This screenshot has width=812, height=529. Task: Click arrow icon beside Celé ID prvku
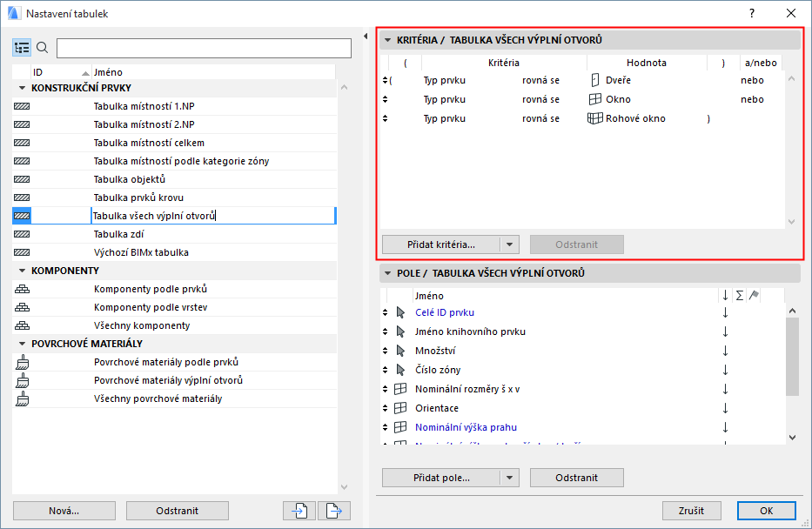click(400, 312)
